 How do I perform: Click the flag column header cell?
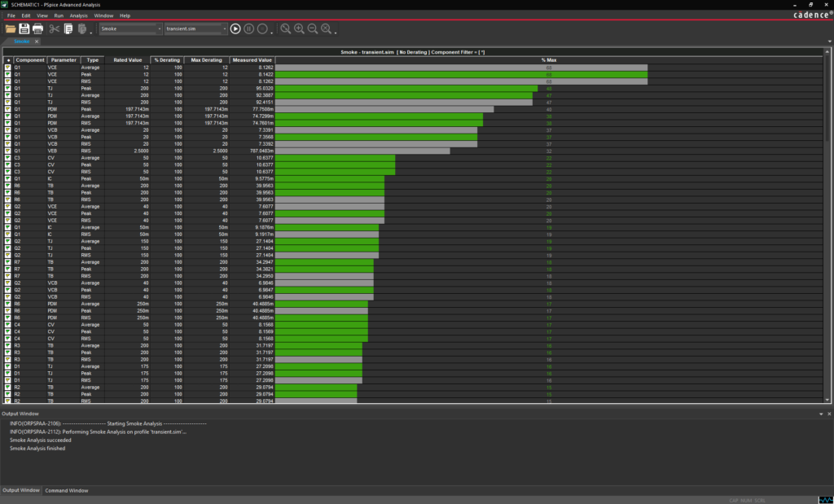coord(8,60)
